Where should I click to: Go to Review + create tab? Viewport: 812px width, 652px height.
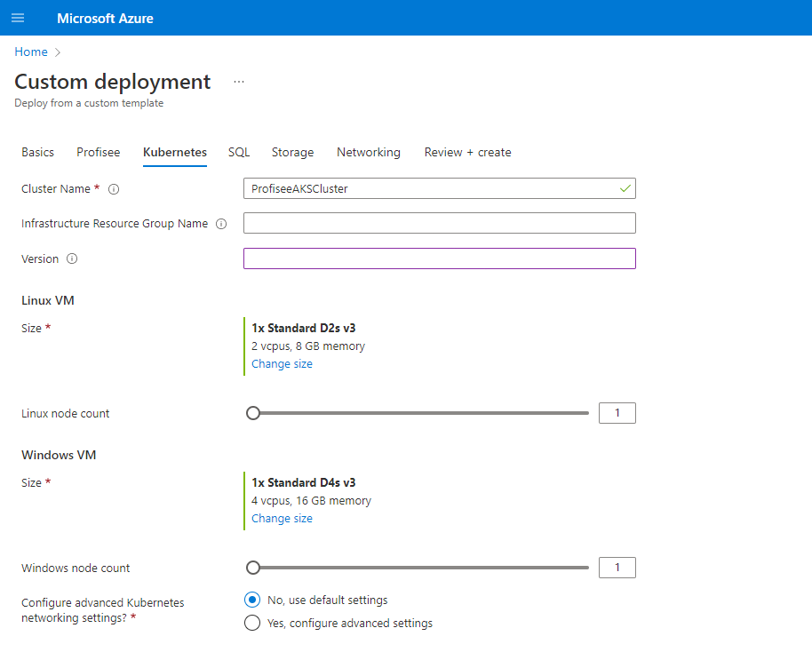(x=467, y=152)
